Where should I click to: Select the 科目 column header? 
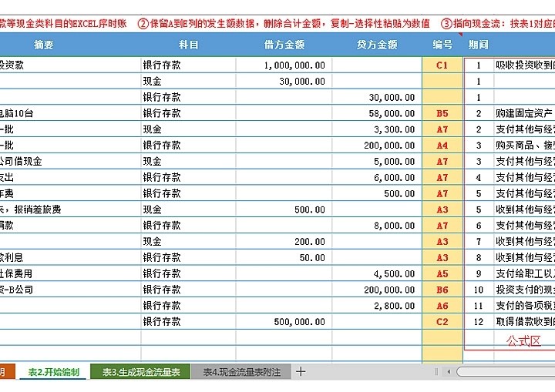[188, 45]
